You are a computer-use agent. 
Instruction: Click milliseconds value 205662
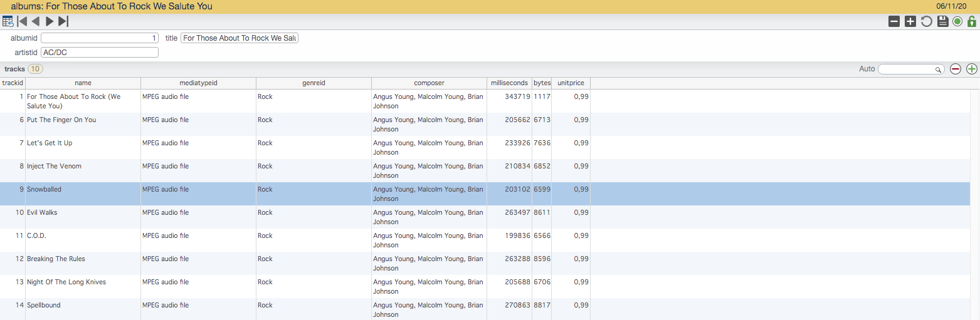coord(517,120)
